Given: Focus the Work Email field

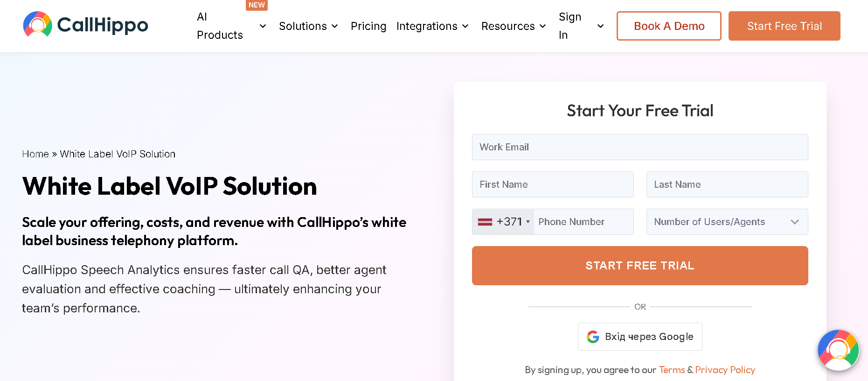Looking at the screenshot, I should click(x=640, y=147).
